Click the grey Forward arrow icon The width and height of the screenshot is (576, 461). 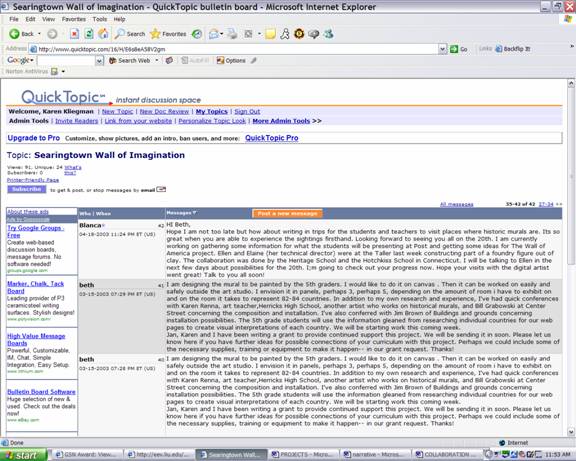53,34
